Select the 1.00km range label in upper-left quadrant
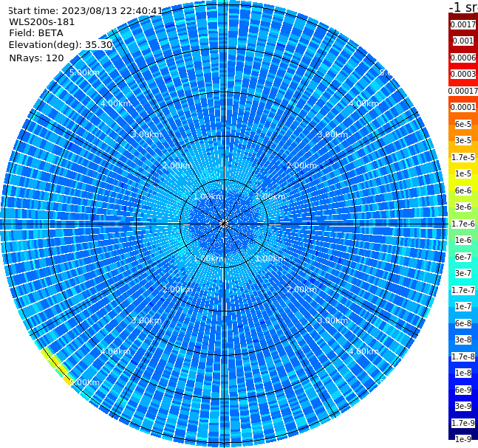The image size is (478, 448). tap(209, 196)
